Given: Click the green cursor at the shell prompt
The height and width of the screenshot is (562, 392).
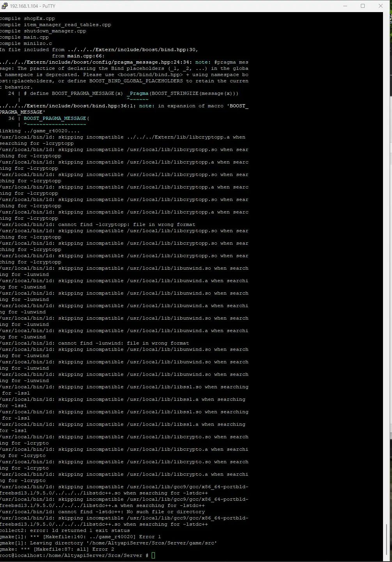Looking at the screenshot, I should [153, 555].
